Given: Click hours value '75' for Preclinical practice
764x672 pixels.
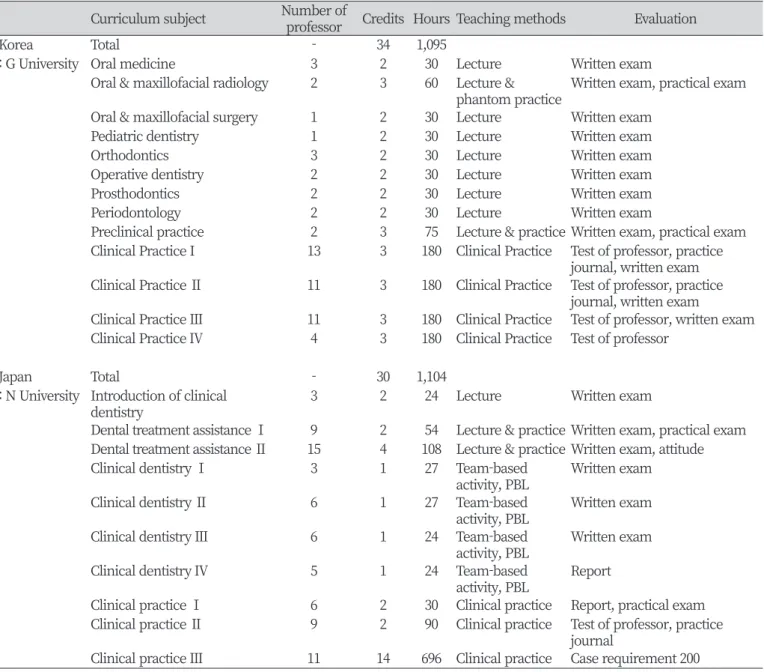Looking at the screenshot, I should (431, 232).
